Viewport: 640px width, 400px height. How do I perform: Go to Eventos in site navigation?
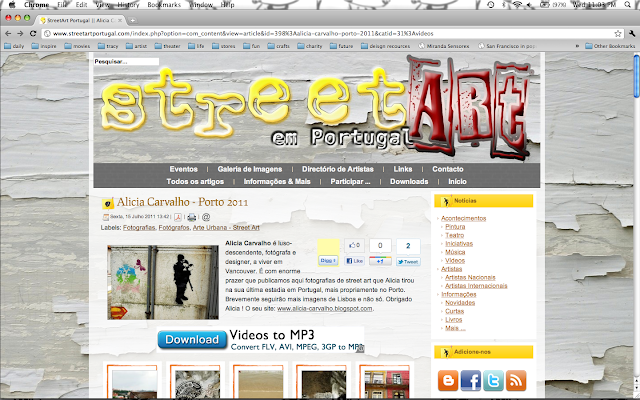[183, 169]
